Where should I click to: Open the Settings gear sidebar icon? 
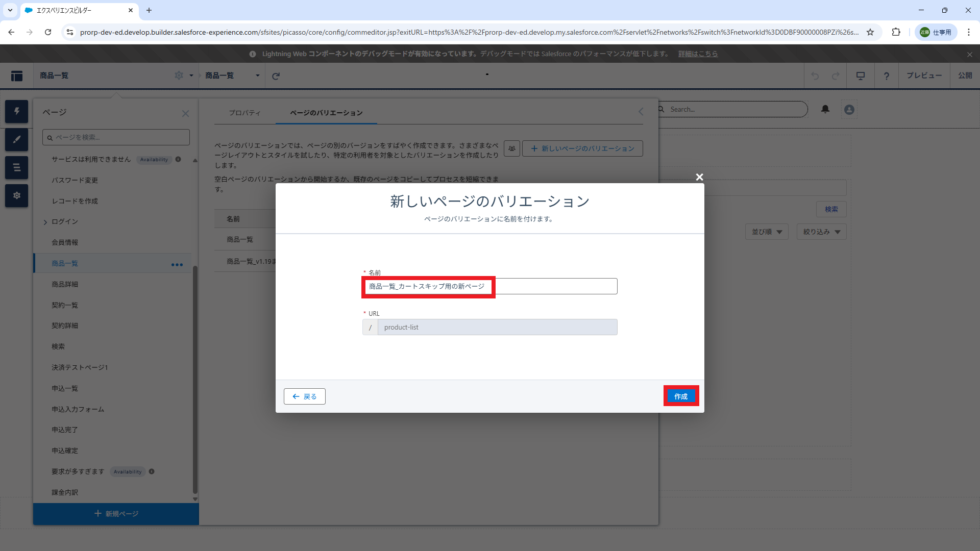16,195
